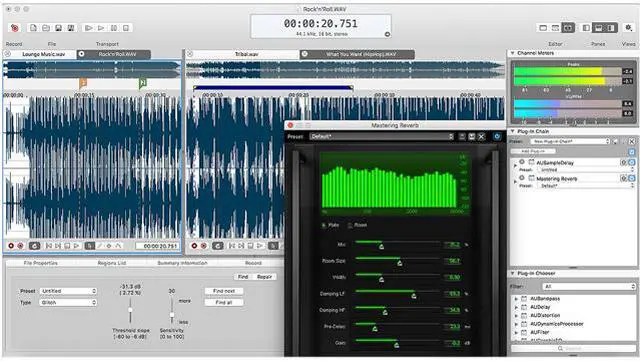640x361 pixels.
Task: Collapse the Plug-In Chooser panel
Action: click(x=513, y=273)
